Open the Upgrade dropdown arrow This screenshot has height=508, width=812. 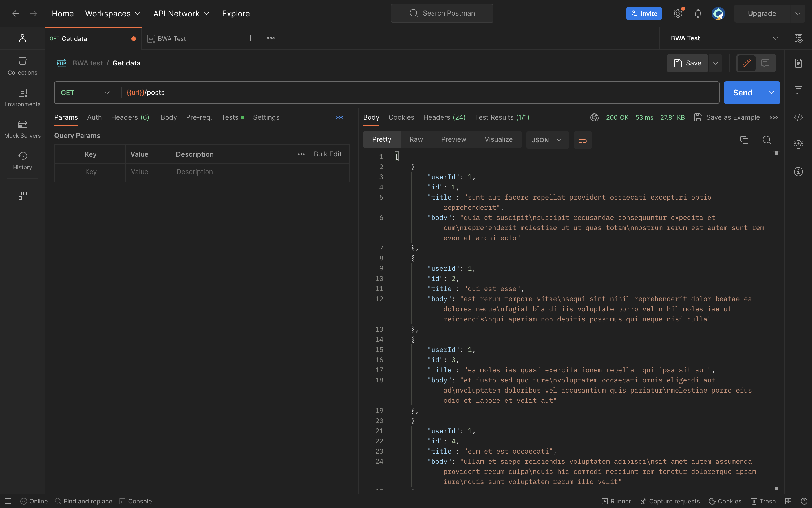tap(798, 14)
